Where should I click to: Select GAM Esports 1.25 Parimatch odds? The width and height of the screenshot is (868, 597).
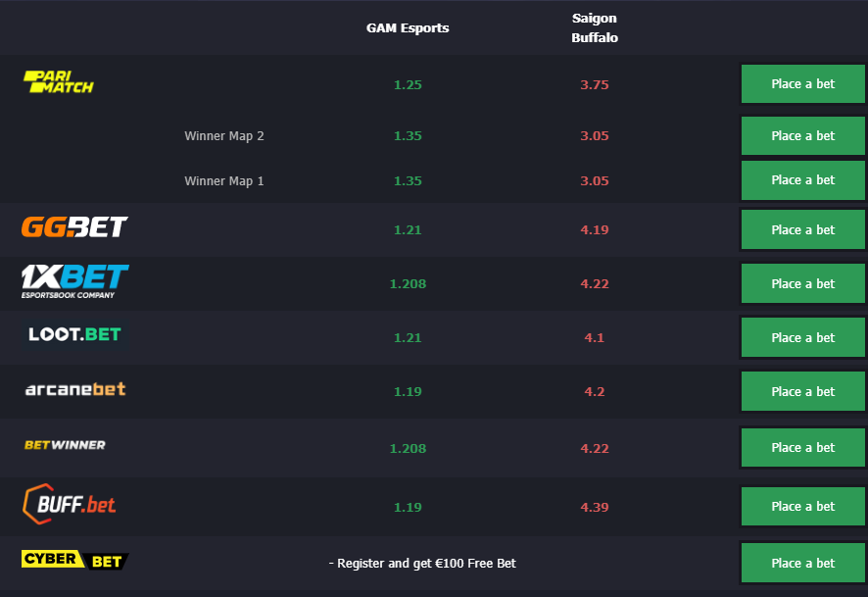point(408,84)
